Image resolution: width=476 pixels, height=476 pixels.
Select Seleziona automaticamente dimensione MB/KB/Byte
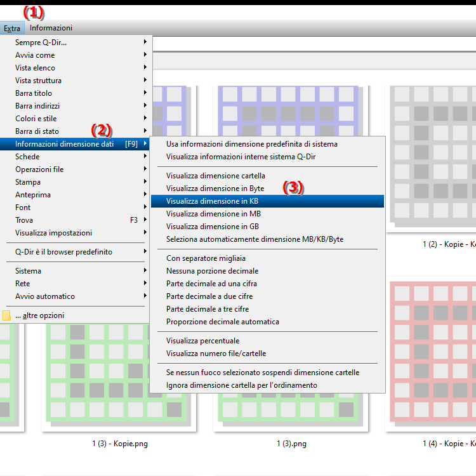pos(267,239)
